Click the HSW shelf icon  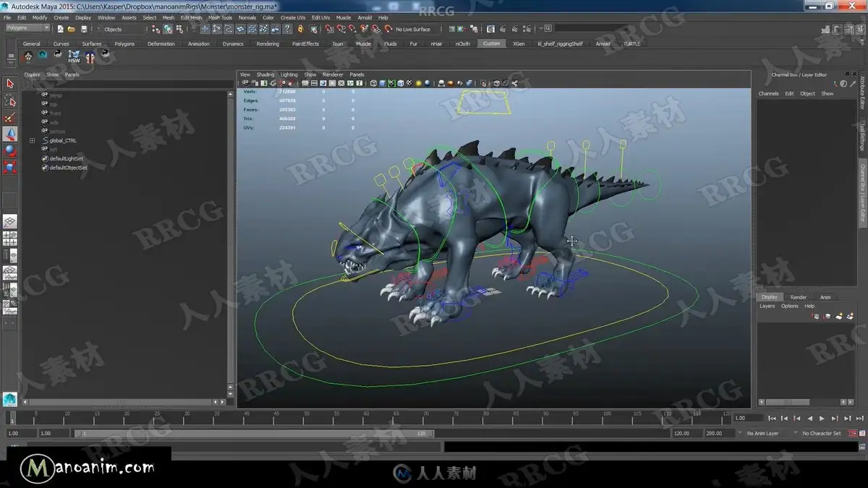(74, 56)
